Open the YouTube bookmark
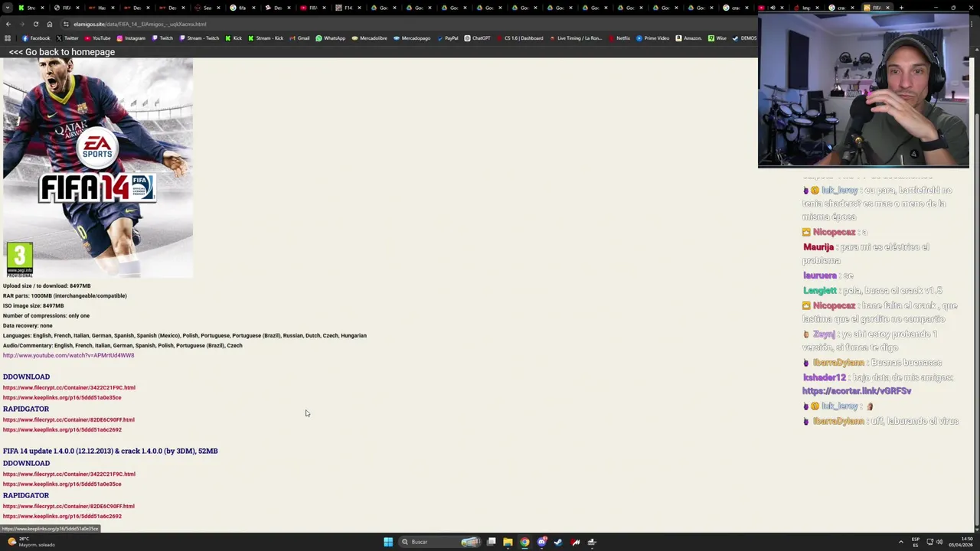This screenshot has width=980, height=551. (97, 38)
